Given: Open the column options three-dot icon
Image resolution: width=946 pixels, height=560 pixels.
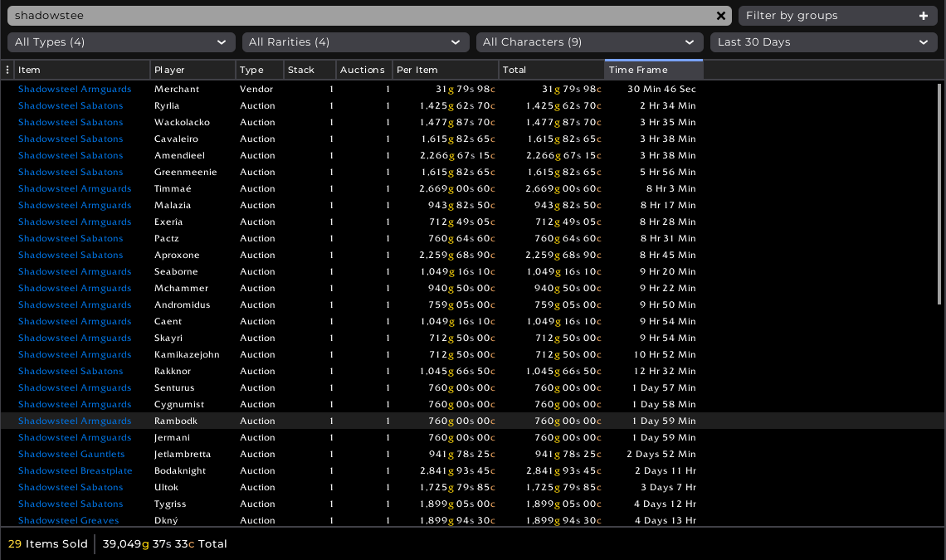Looking at the screenshot, I should [x=7, y=70].
